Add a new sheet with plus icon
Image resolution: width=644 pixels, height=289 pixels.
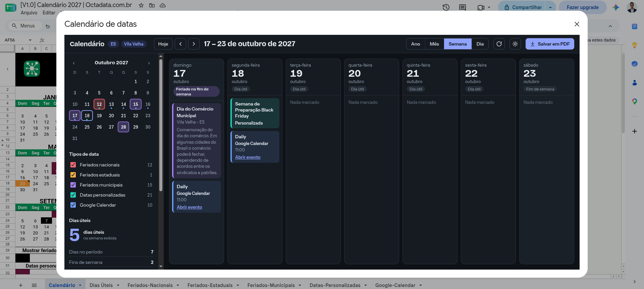(x=21, y=285)
